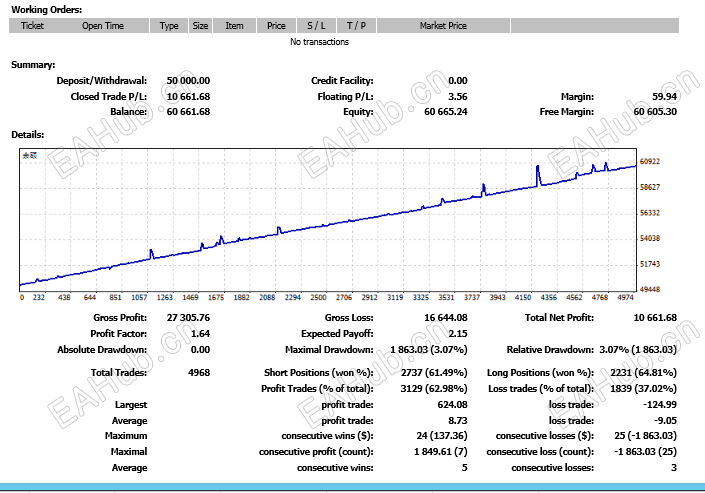Image resolution: width=705 pixels, height=493 pixels.
Task: Click the Size column header
Action: (200, 26)
